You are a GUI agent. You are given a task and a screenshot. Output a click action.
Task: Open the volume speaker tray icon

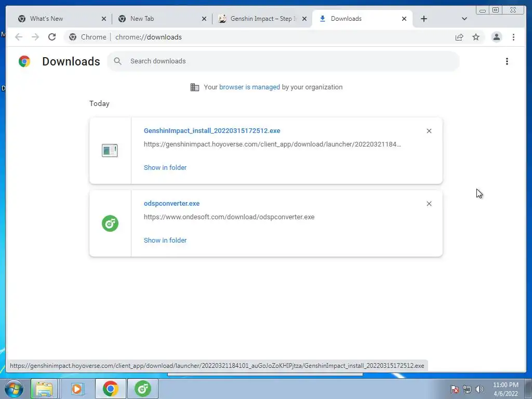pos(480,389)
